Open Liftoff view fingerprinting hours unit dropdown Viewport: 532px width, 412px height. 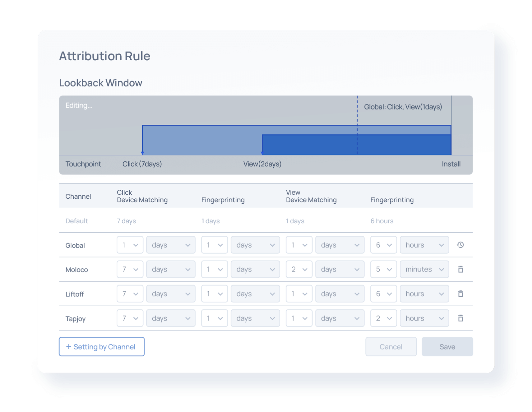425,294
